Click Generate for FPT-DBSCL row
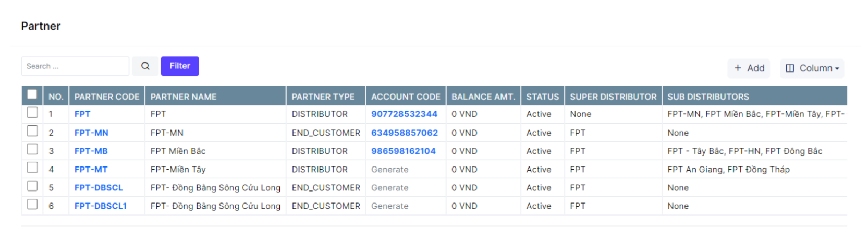The image size is (868, 239). pyautogui.click(x=390, y=188)
